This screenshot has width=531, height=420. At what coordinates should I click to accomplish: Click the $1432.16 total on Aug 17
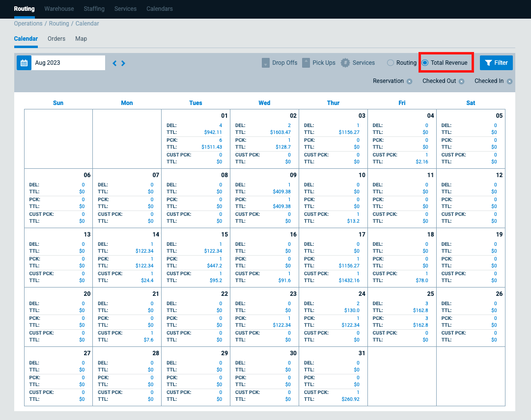tap(349, 281)
